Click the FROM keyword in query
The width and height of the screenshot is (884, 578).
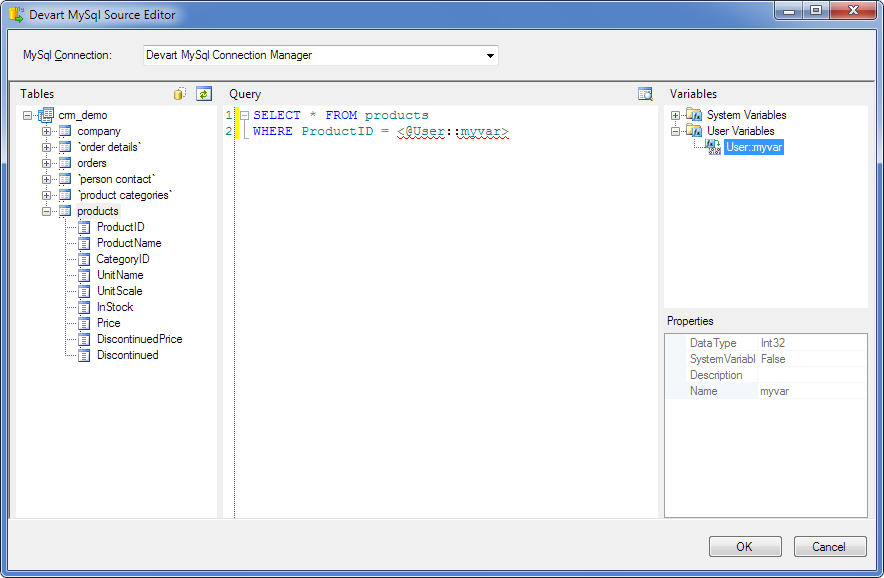(341, 115)
